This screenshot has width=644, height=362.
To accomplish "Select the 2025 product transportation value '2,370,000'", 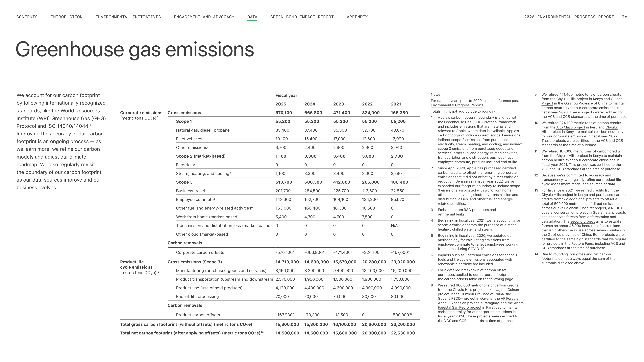I will [285, 279].
